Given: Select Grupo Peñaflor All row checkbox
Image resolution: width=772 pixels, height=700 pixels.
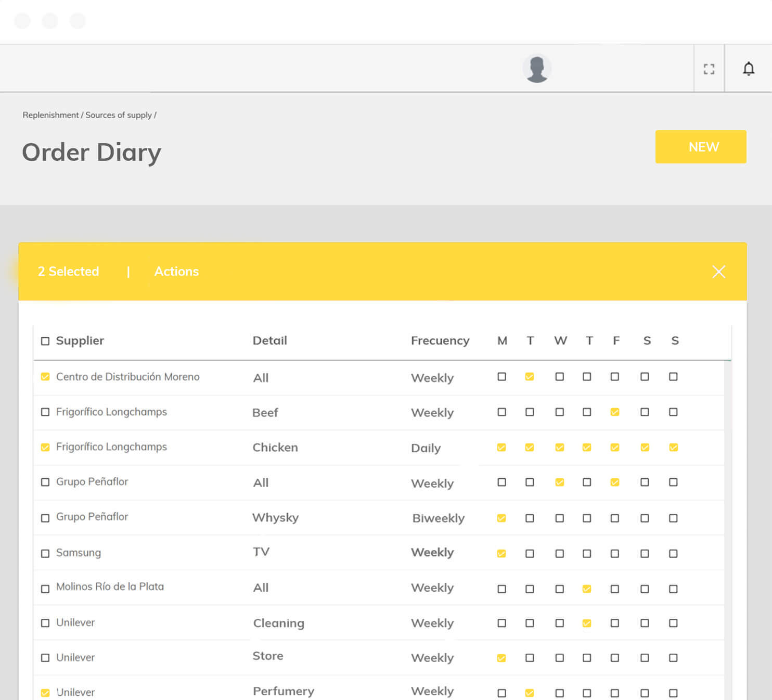Looking at the screenshot, I should coord(45,482).
